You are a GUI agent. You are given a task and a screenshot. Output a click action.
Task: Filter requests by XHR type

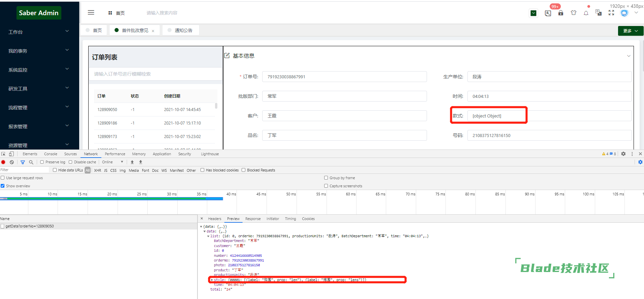pos(98,170)
